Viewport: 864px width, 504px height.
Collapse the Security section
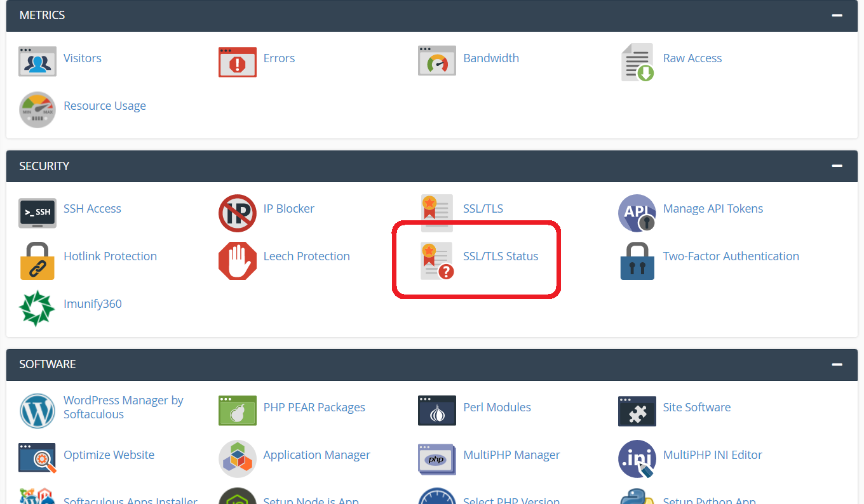pyautogui.click(x=837, y=166)
